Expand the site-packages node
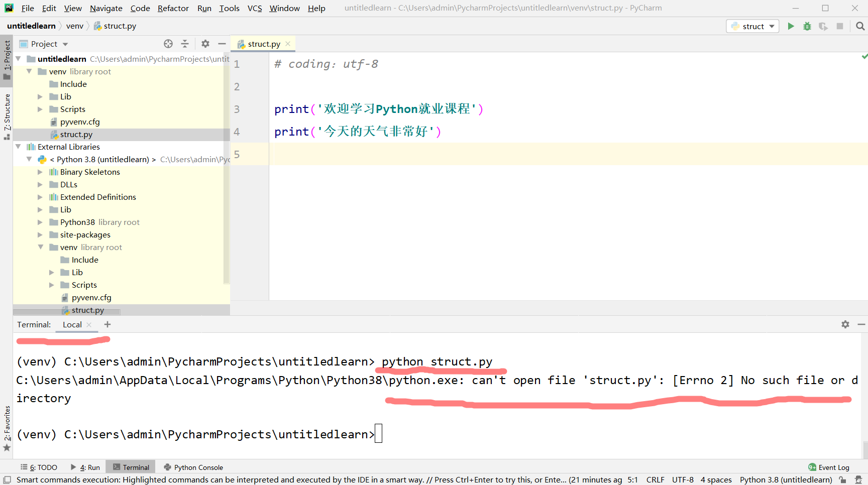This screenshot has width=868, height=485. (x=40, y=234)
